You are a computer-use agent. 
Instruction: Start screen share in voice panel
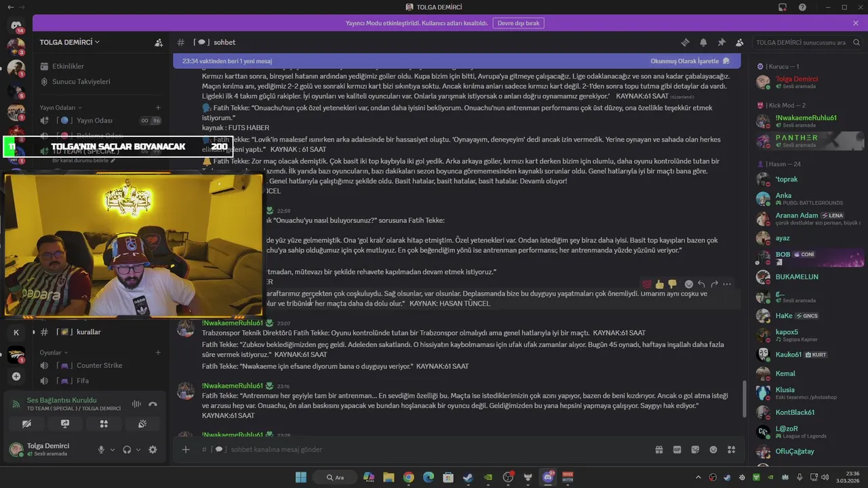click(x=65, y=424)
